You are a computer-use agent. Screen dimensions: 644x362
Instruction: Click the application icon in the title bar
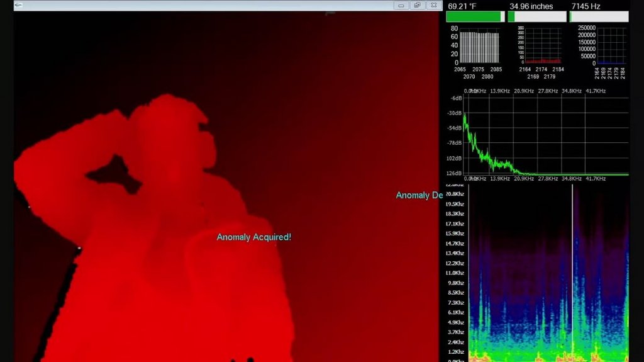tap(18, 5)
